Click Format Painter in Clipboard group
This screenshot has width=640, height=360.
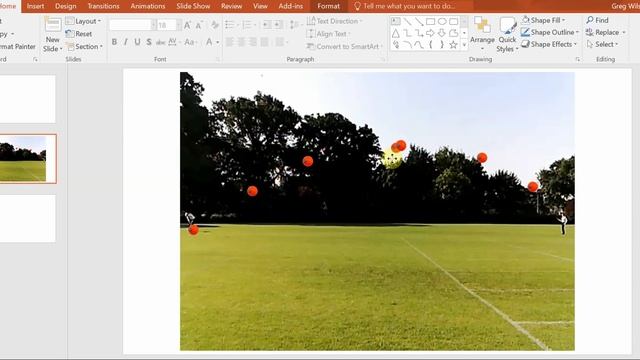[18, 47]
